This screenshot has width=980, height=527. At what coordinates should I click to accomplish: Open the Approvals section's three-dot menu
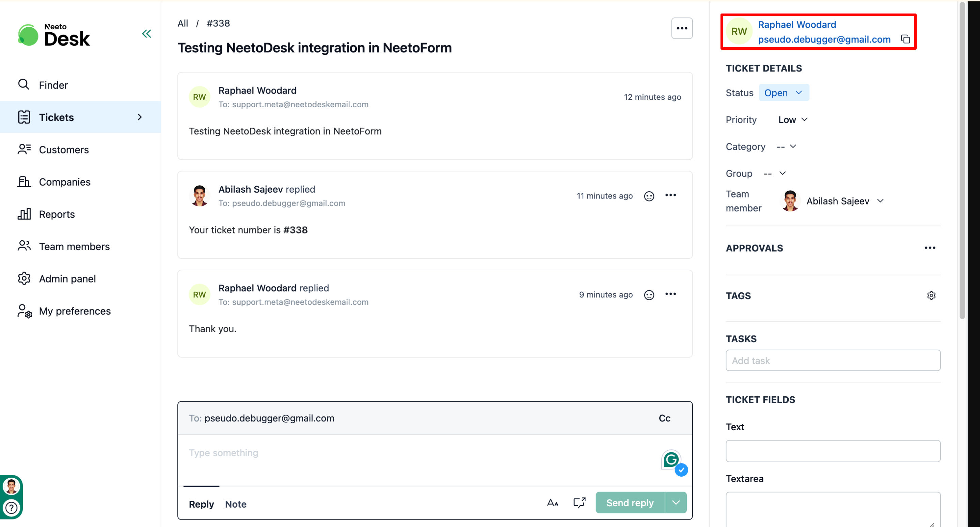point(930,248)
